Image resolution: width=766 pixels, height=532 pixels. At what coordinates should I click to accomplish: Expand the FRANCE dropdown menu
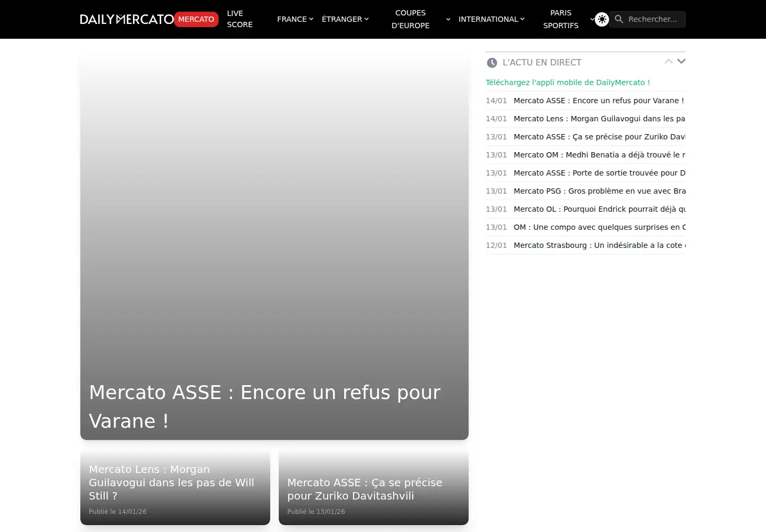(295, 19)
